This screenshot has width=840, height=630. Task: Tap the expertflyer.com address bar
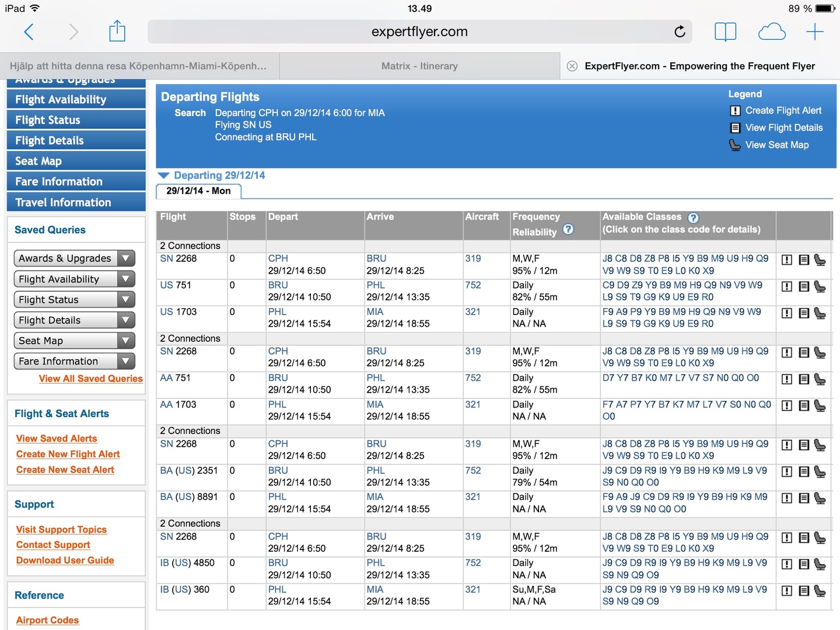click(x=419, y=32)
